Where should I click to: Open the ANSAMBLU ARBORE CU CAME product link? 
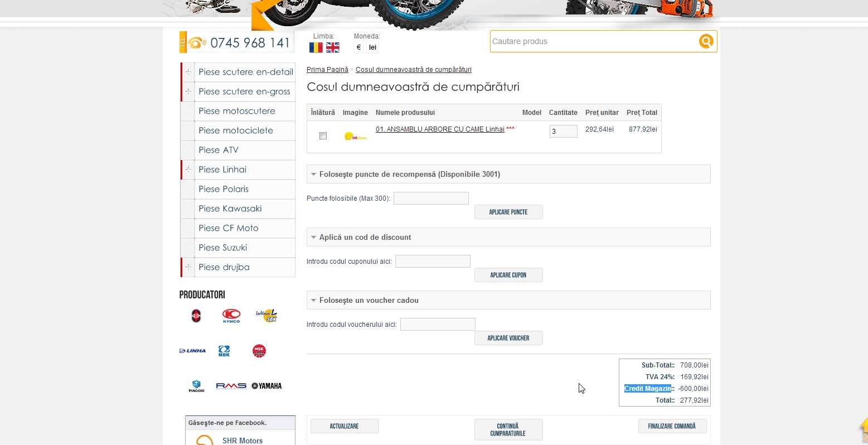click(440, 129)
